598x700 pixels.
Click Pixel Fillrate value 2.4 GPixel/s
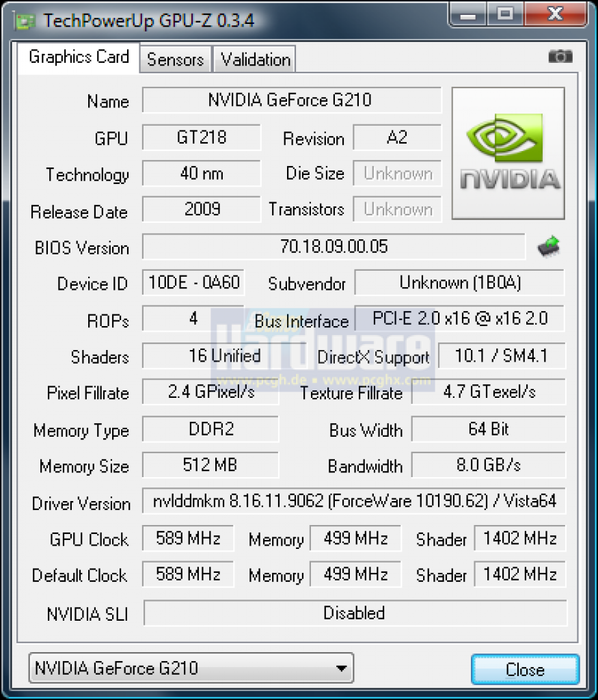point(210,392)
